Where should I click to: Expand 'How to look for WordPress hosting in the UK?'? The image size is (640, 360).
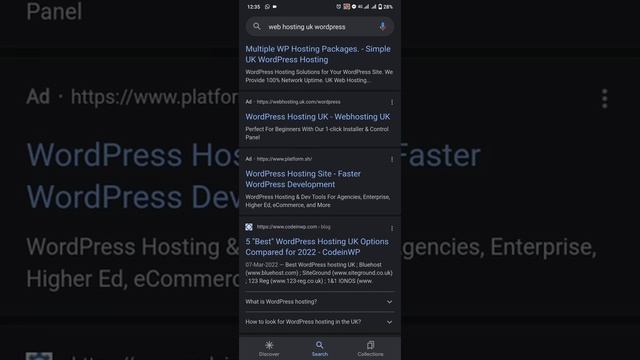click(320, 322)
